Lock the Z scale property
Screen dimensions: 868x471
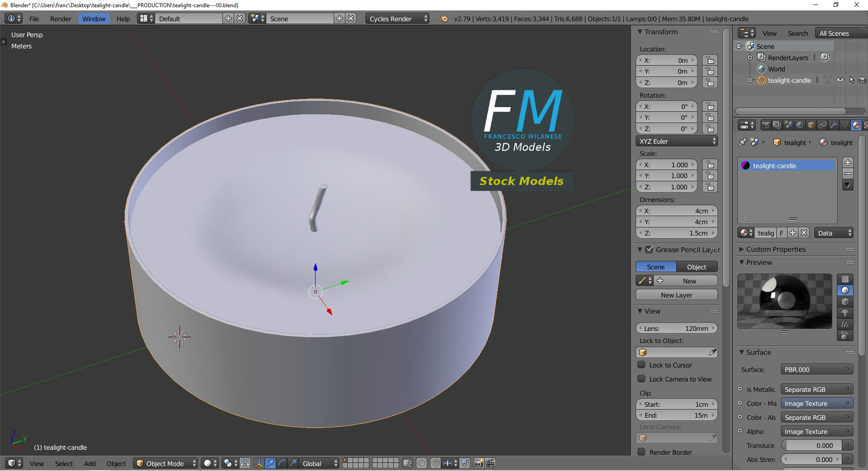click(710, 187)
